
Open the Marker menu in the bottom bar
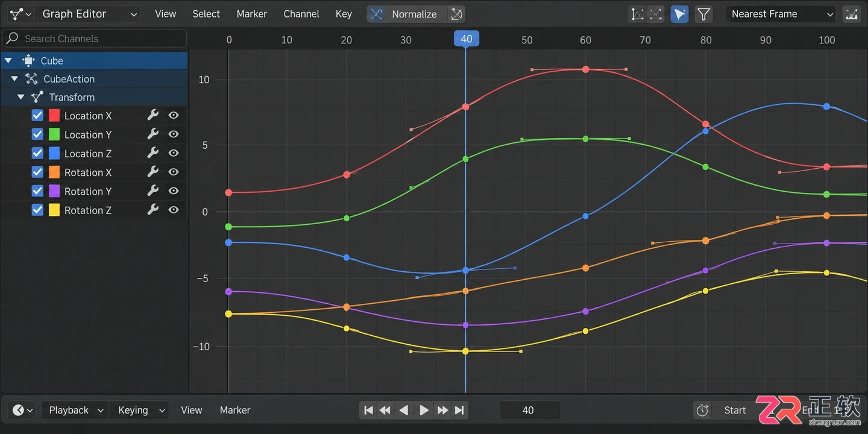tap(235, 410)
